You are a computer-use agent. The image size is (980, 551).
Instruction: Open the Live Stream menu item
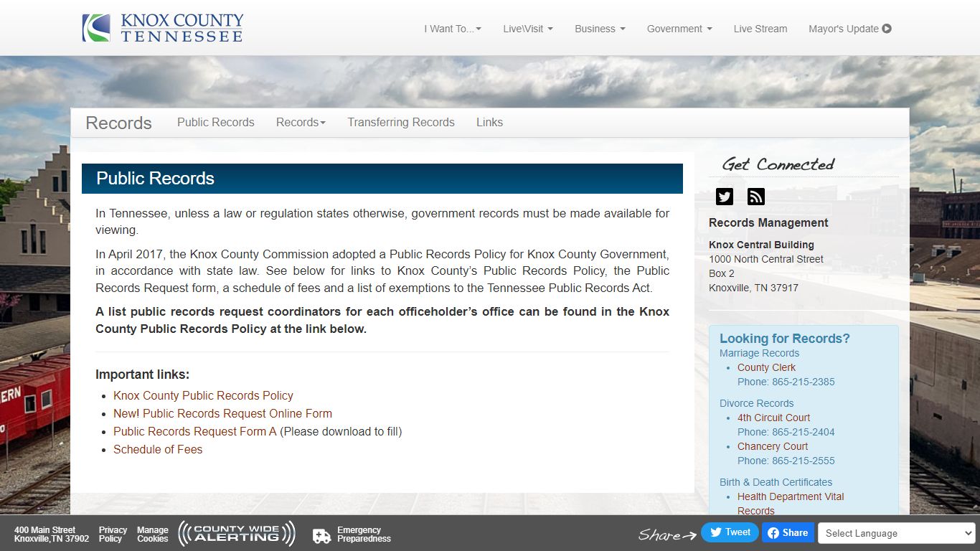[760, 29]
